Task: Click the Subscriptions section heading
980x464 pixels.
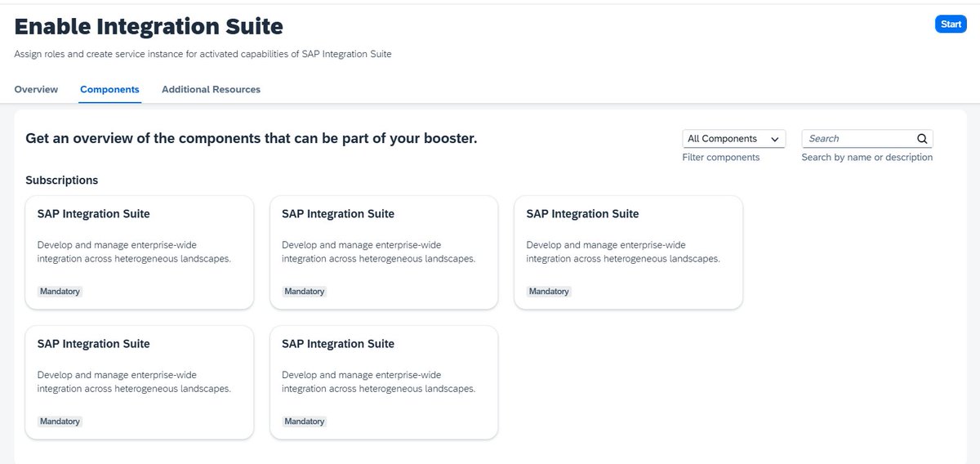Action: click(62, 180)
